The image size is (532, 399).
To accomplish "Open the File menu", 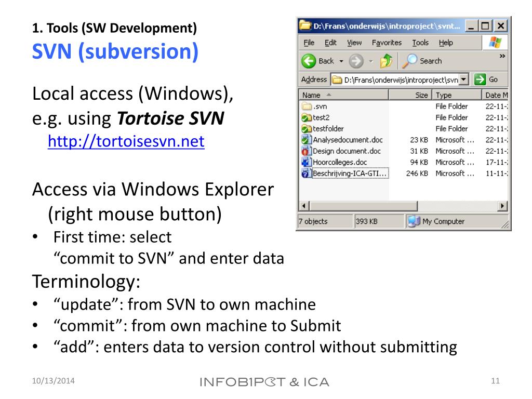I will pyautogui.click(x=309, y=43).
